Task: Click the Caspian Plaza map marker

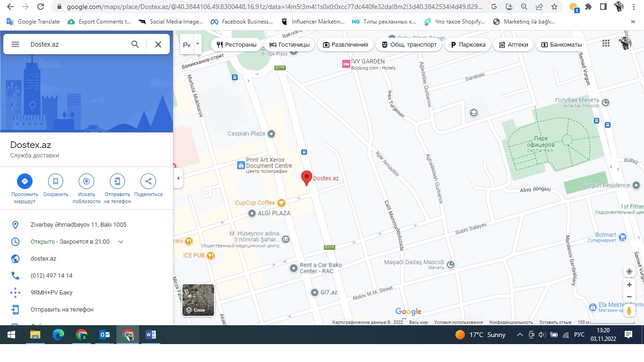Action: 272,134
